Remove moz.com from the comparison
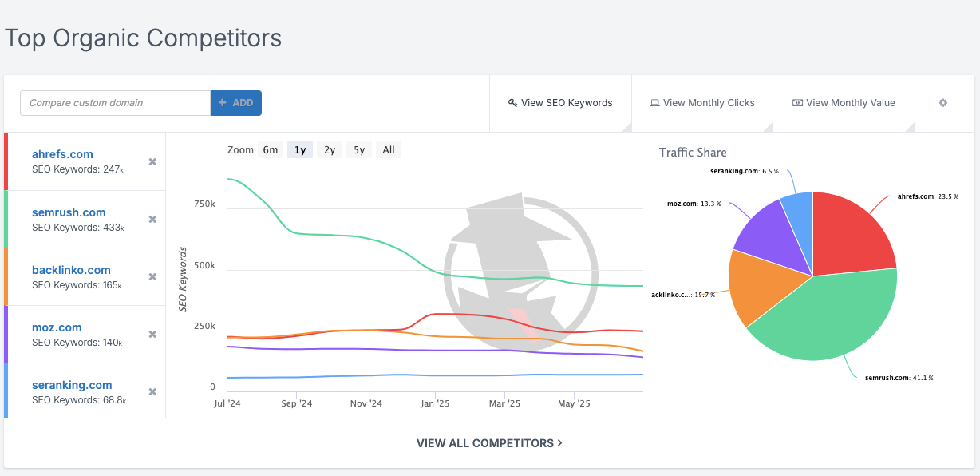Screen dimensions: 980x476 click(152, 334)
